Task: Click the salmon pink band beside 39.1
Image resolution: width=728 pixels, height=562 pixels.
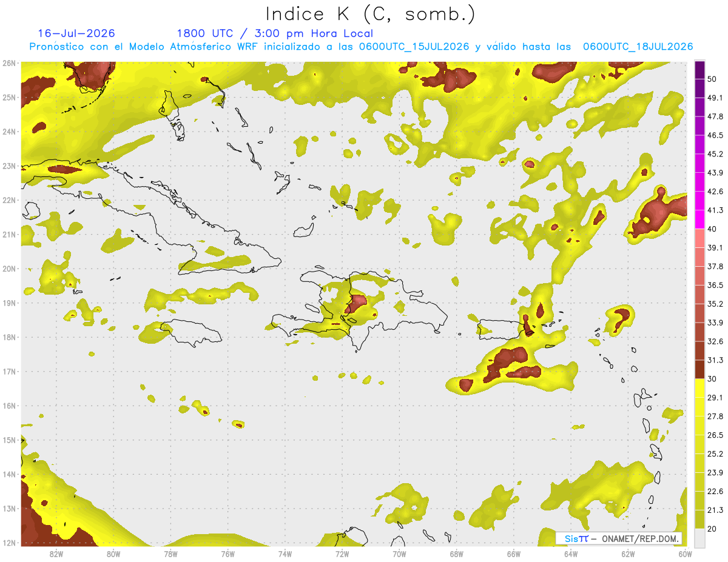Action: coord(699,238)
